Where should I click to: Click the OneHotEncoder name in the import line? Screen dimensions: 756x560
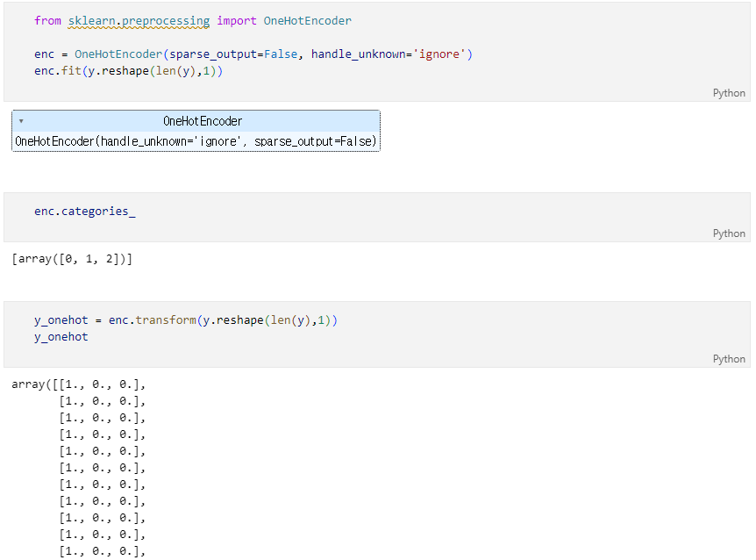click(x=308, y=21)
